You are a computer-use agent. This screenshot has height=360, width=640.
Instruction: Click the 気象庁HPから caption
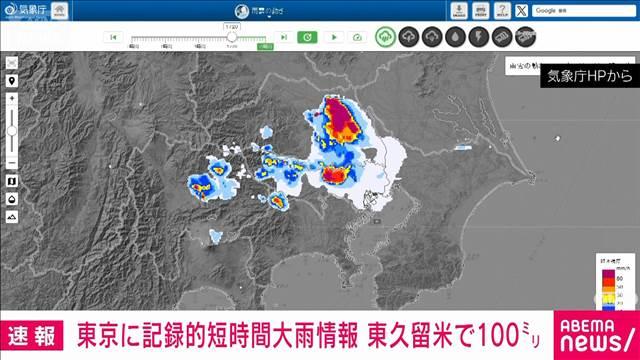click(x=590, y=76)
